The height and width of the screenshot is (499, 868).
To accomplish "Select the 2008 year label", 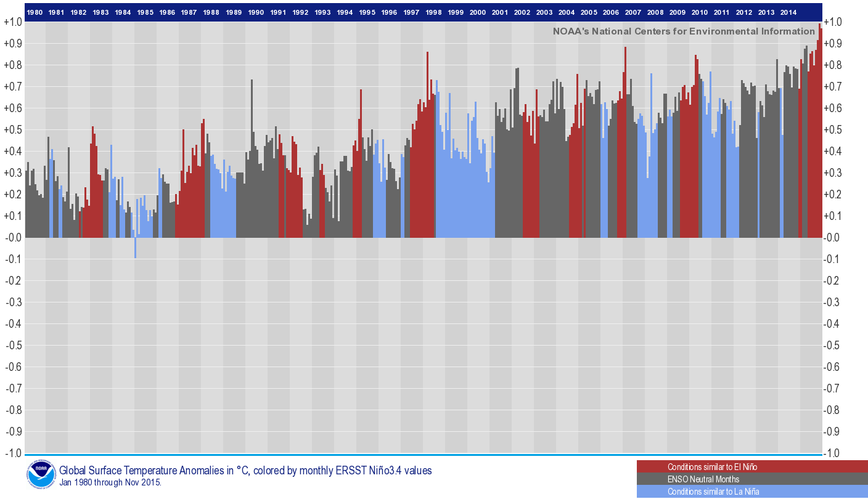I will coord(655,12).
